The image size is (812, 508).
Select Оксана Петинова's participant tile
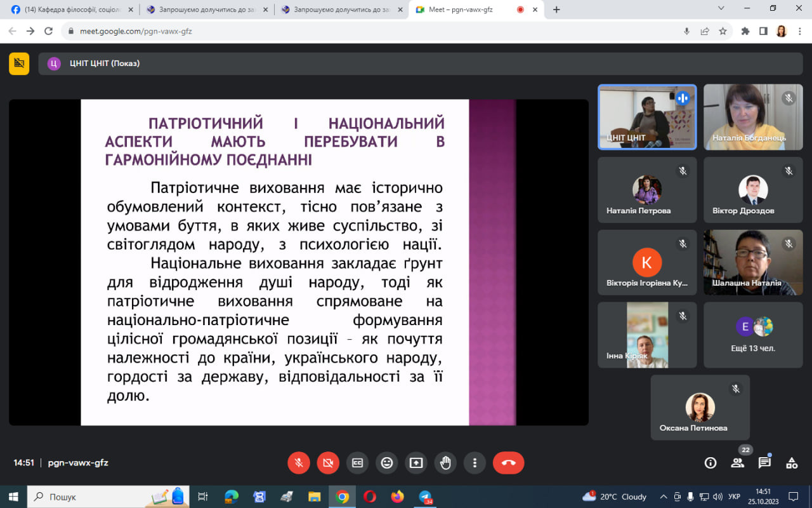[700, 407]
